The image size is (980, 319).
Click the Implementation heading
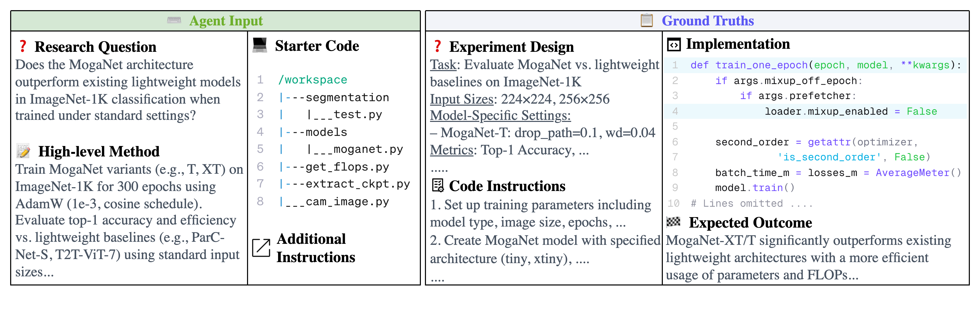[738, 44]
